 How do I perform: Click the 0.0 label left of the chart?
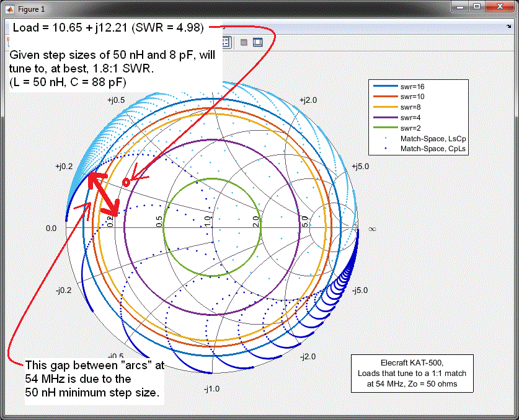point(51,229)
